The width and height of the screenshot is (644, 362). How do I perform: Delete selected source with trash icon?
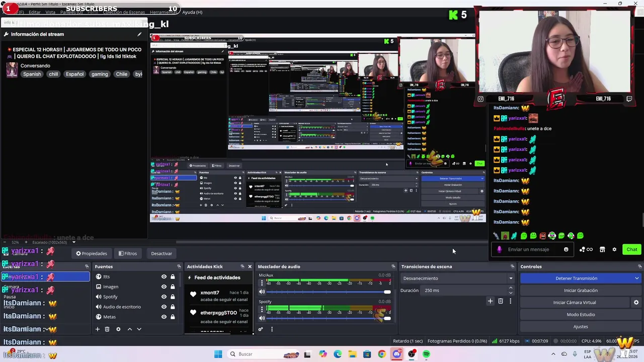coord(107,329)
